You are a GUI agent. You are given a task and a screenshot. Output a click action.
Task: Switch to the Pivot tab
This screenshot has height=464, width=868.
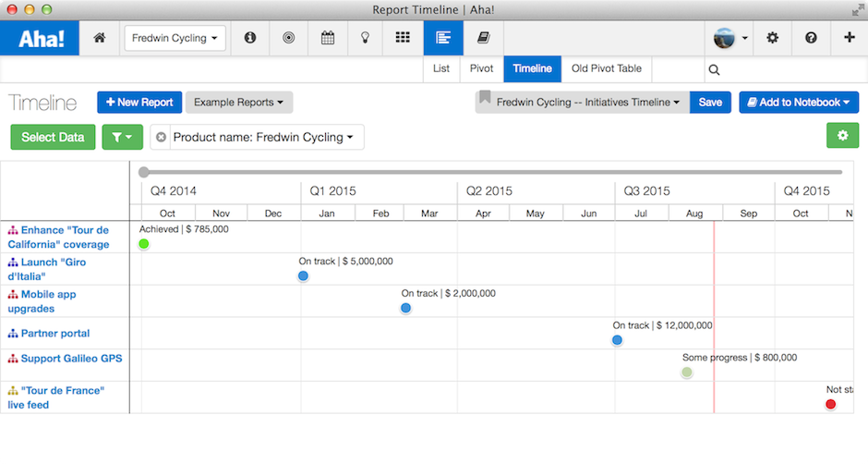pos(482,68)
